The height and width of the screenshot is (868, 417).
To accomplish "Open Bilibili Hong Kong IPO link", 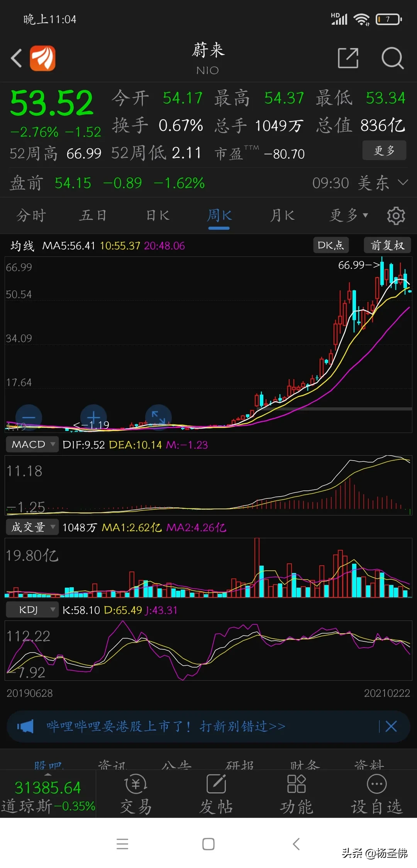I will pyautogui.click(x=166, y=727).
